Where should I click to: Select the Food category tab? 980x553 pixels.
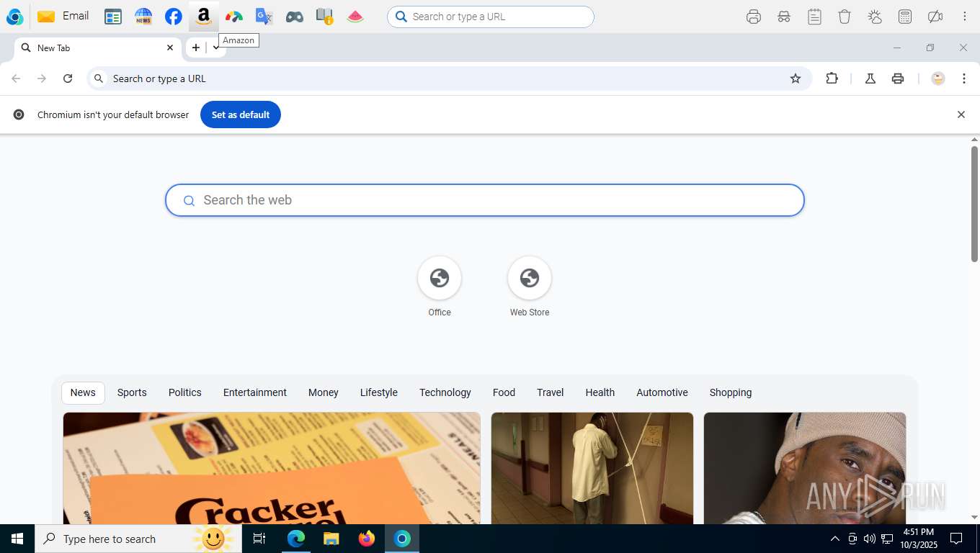coord(504,392)
